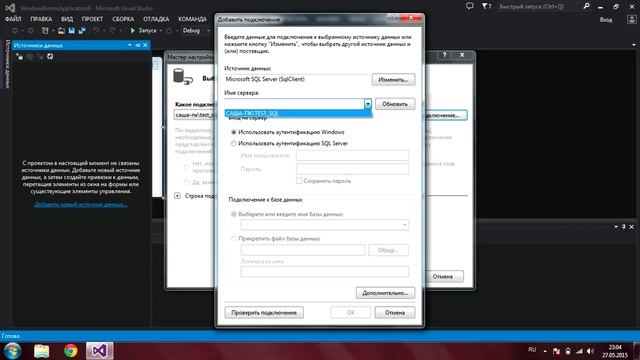The height and width of the screenshot is (360, 640).
Task: Click the Обновить button
Action: pyautogui.click(x=395, y=104)
